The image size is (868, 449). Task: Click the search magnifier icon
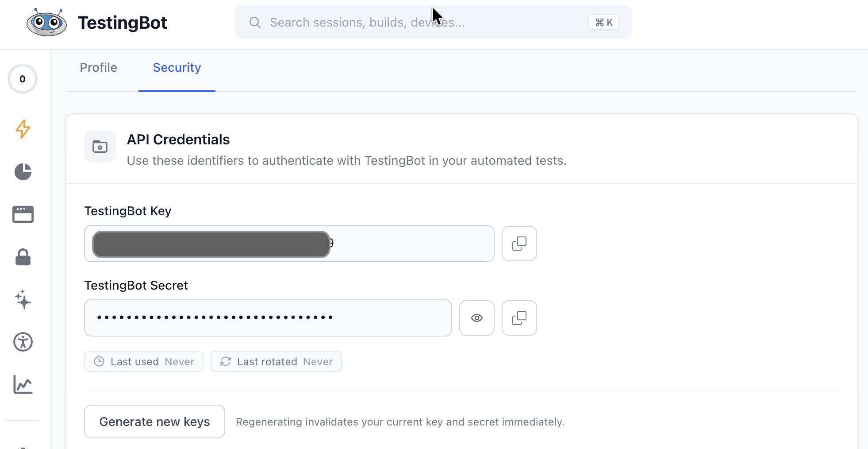(255, 22)
